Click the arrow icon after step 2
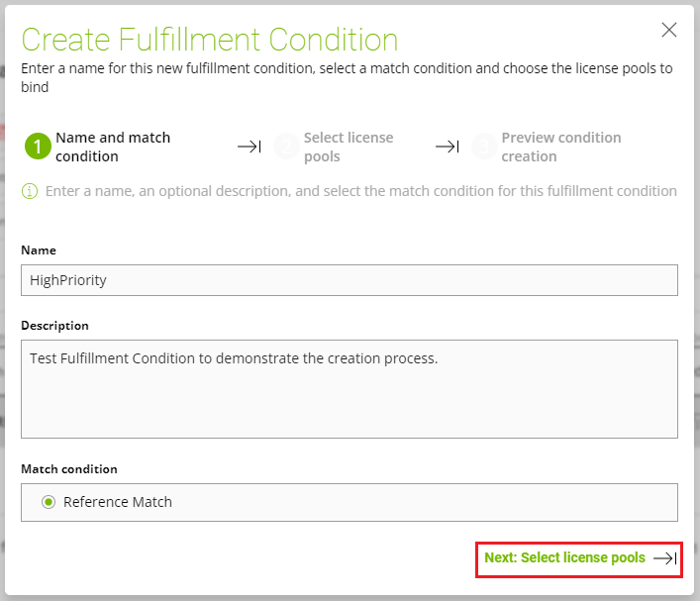This screenshot has height=601, width=700. (x=448, y=148)
